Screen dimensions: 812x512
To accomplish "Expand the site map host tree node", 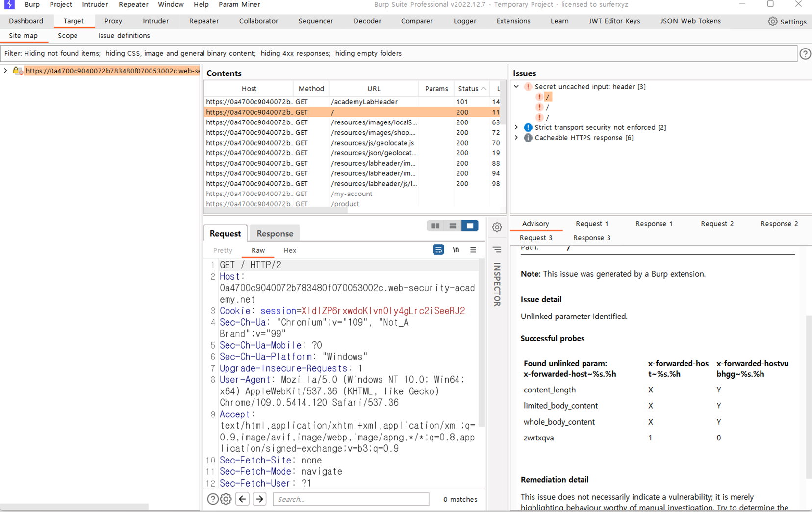I will click(5, 71).
